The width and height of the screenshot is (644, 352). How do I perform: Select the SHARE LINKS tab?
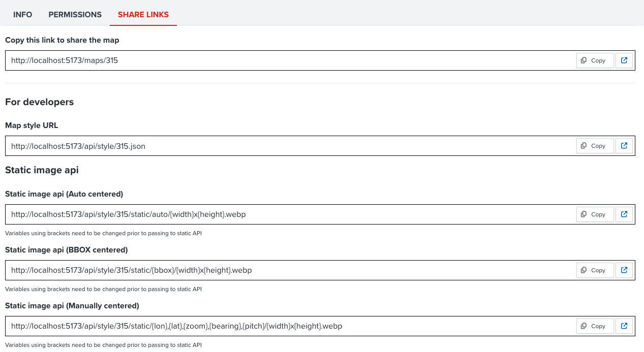(143, 14)
